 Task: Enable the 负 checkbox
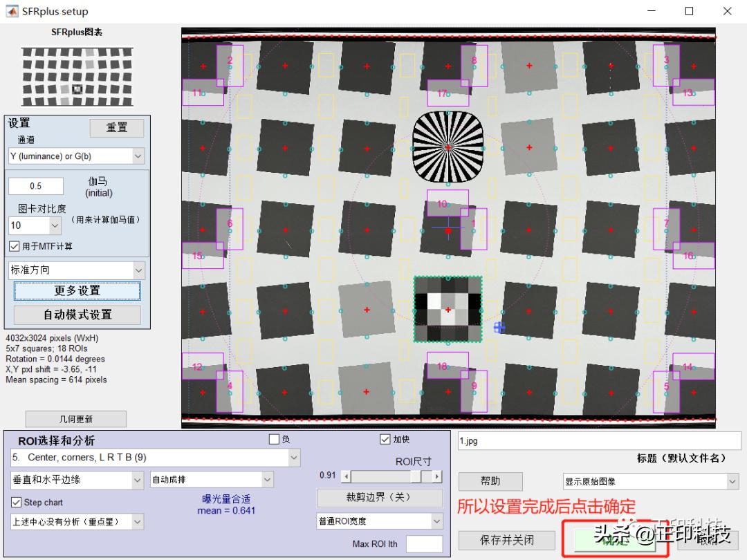coord(274,439)
